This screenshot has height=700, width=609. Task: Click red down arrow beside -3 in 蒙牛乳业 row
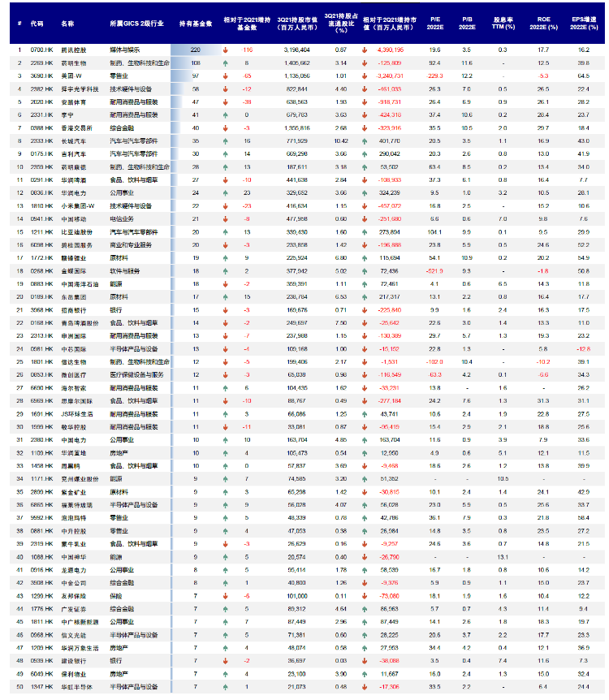pos(226,544)
